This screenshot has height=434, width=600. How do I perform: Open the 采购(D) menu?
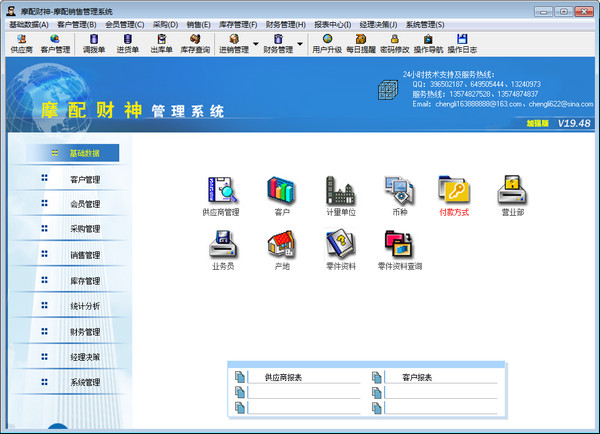tap(165, 25)
